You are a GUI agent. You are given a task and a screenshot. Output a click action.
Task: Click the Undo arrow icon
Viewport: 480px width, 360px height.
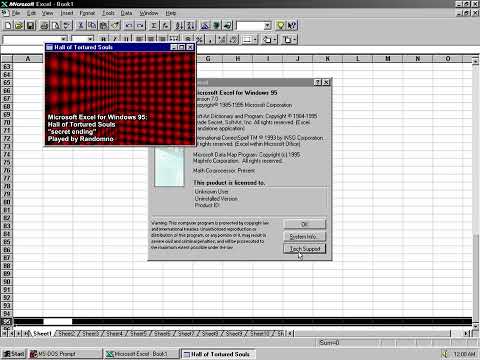point(129,25)
